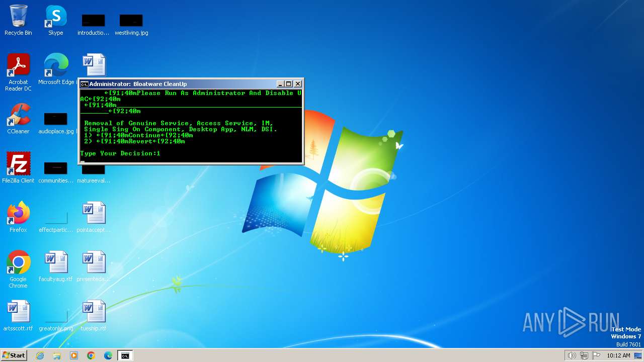
Task: Open the Recycle Bin desktop icon
Action: click(18, 20)
